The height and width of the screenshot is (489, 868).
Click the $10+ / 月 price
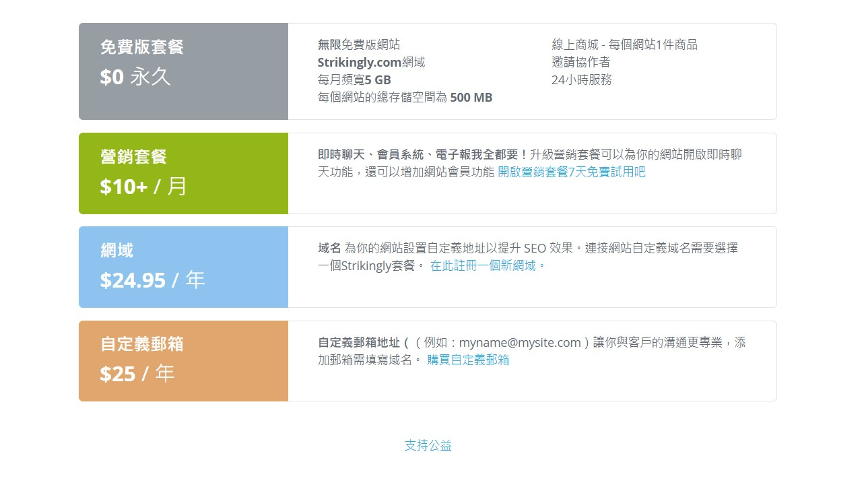point(143,187)
